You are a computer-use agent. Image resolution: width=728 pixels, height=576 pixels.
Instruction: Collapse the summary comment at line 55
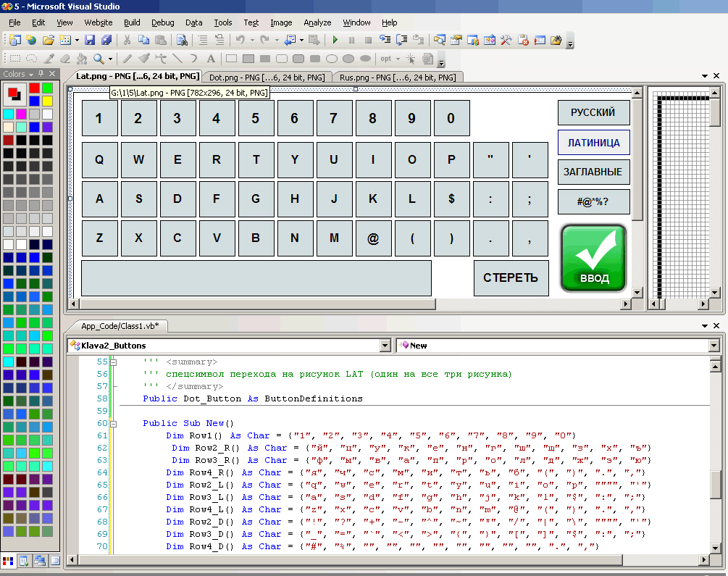113,362
